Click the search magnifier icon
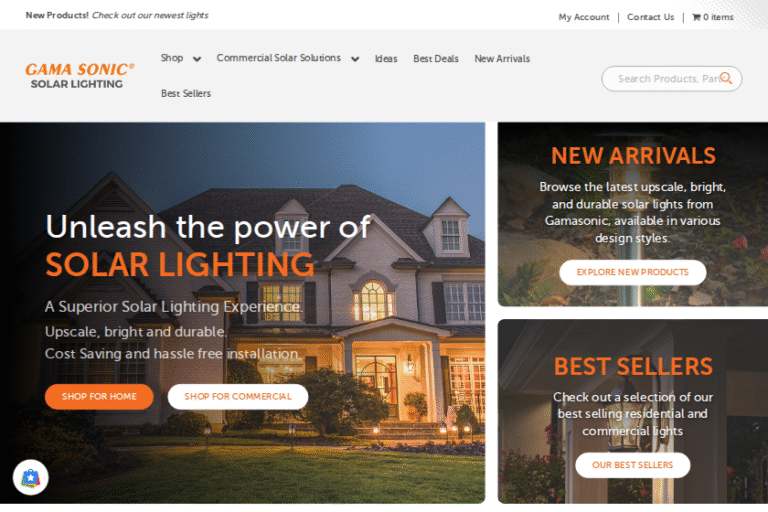This screenshot has height=512, width=768. click(x=726, y=78)
